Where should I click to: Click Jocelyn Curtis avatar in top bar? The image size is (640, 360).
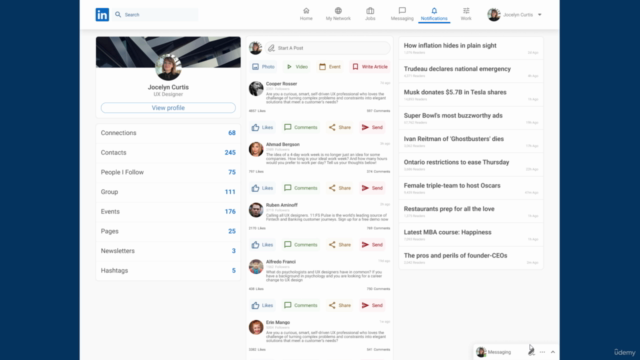[494, 15]
